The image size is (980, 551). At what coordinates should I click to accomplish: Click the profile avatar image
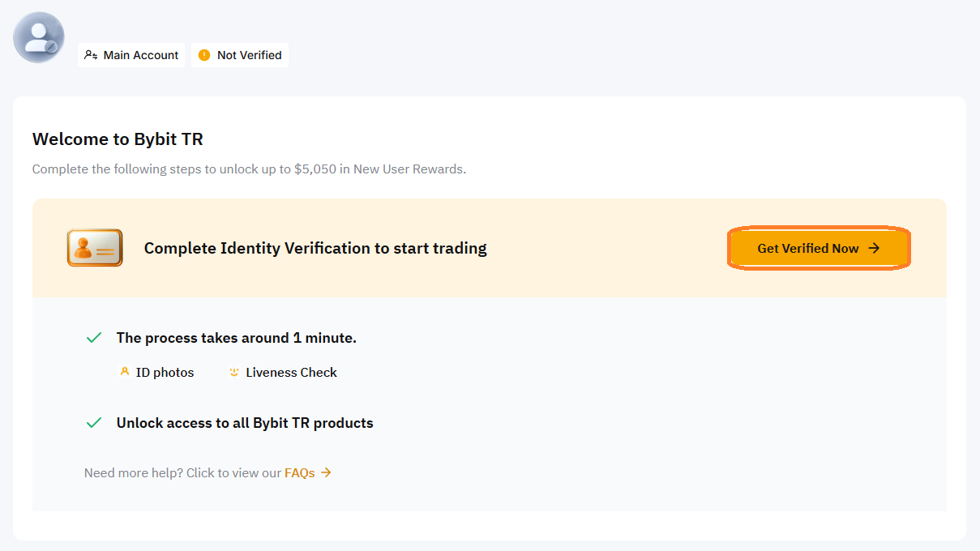39,37
